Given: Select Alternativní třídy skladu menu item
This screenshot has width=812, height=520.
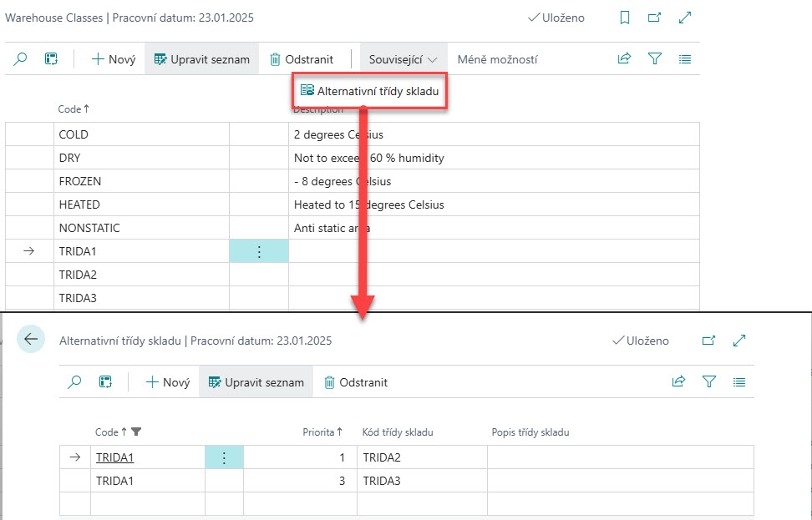Looking at the screenshot, I should (x=370, y=91).
